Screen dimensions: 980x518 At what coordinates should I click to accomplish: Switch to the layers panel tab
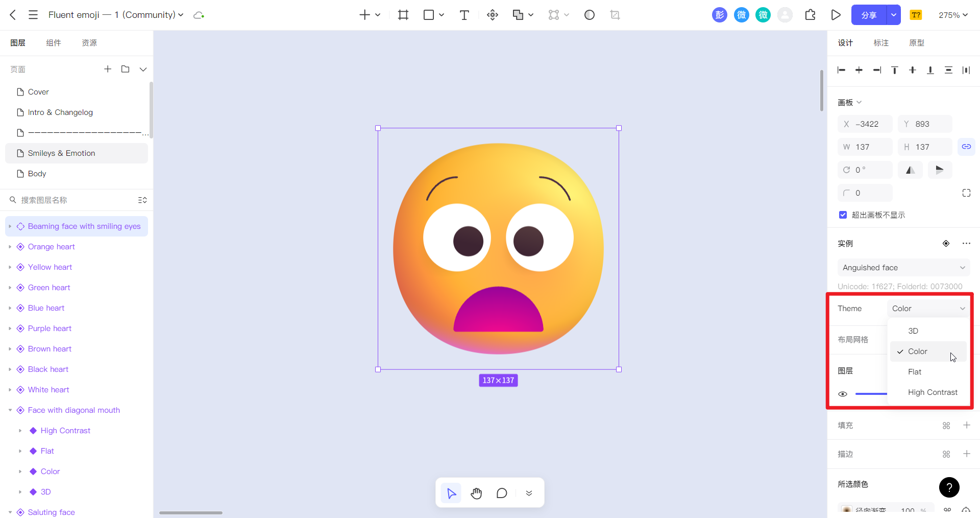pos(18,43)
